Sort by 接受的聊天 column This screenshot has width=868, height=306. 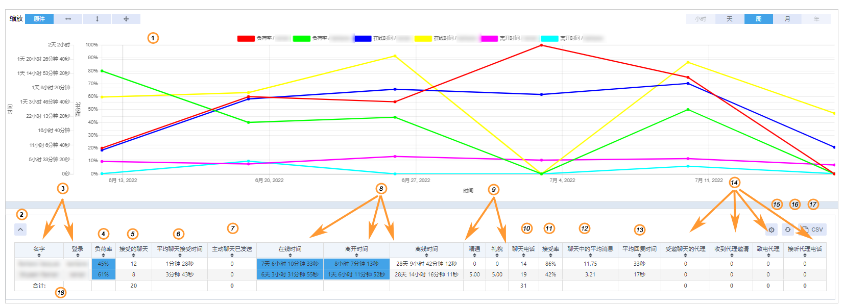(134, 250)
